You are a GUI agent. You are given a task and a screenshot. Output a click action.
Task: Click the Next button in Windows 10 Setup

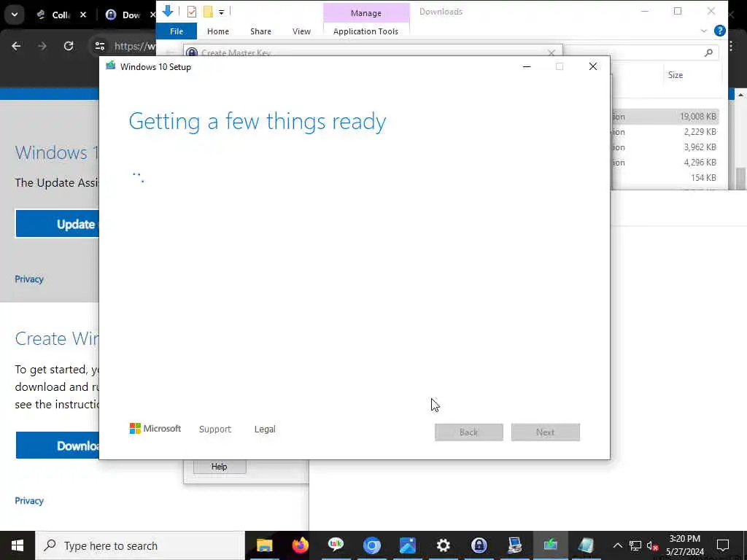pyautogui.click(x=545, y=432)
